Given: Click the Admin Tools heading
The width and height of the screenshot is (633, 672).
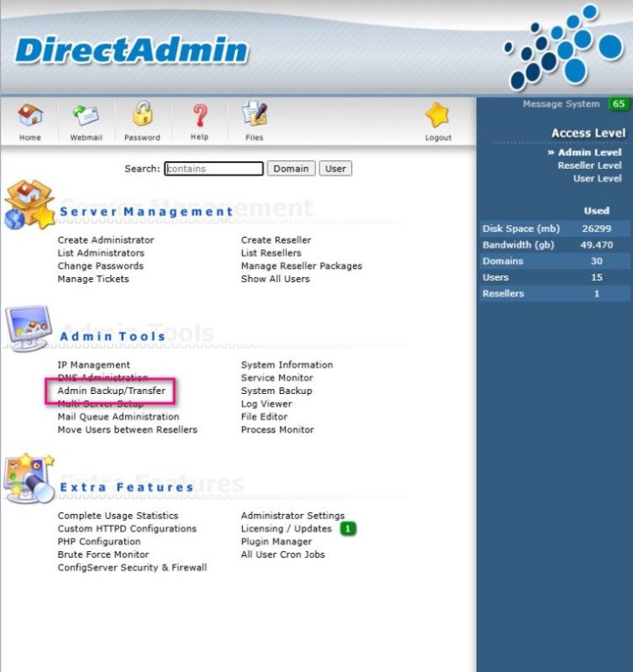Looking at the screenshot, I should (x=113, y=336).
